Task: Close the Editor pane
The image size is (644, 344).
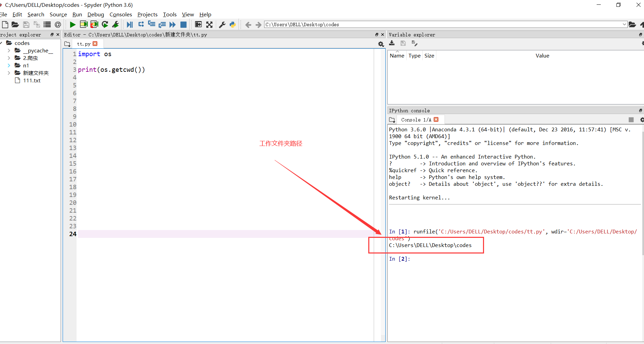Action: pos(383,35)
